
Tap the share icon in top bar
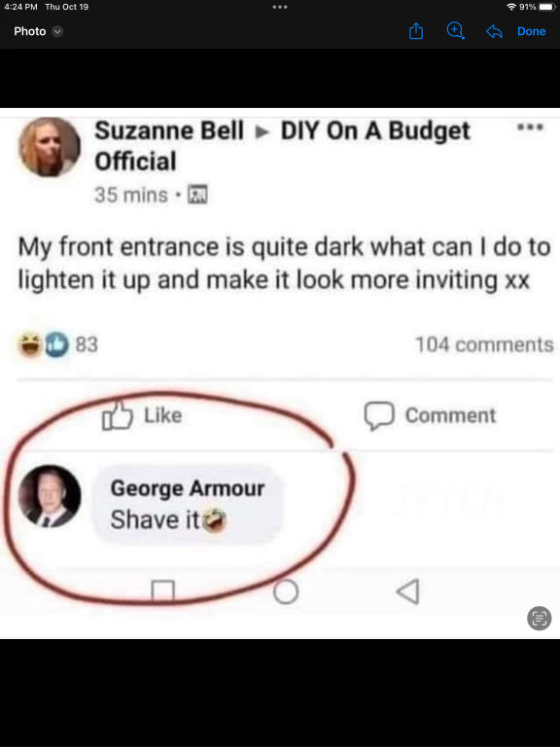click(416, 31)
